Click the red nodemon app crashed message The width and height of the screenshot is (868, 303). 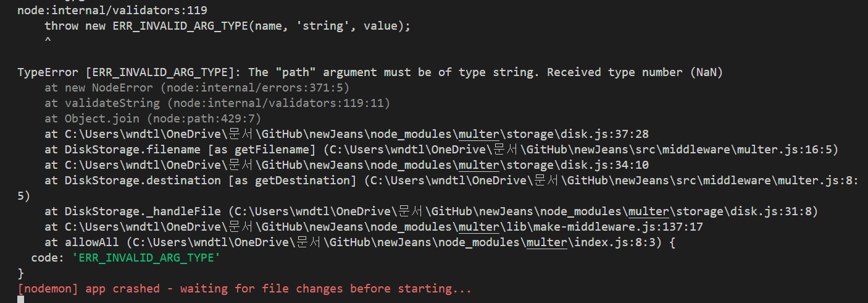coord(244,289)
